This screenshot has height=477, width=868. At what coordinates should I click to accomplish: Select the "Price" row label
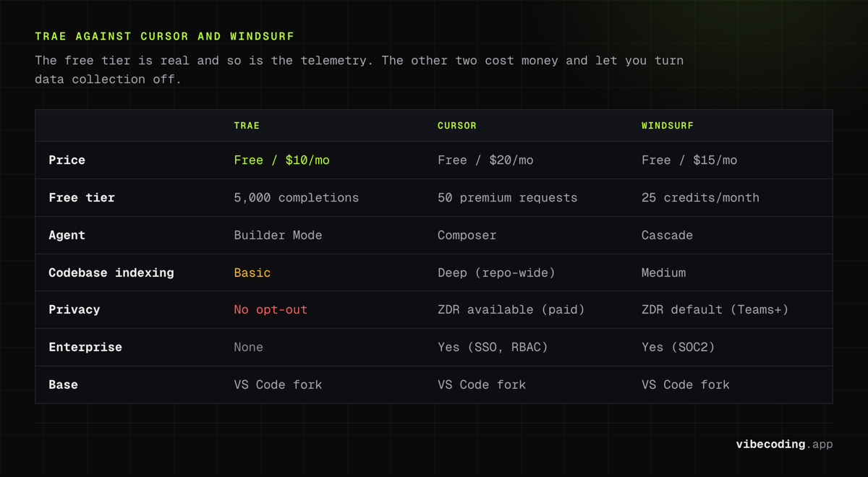pos(67,160)
